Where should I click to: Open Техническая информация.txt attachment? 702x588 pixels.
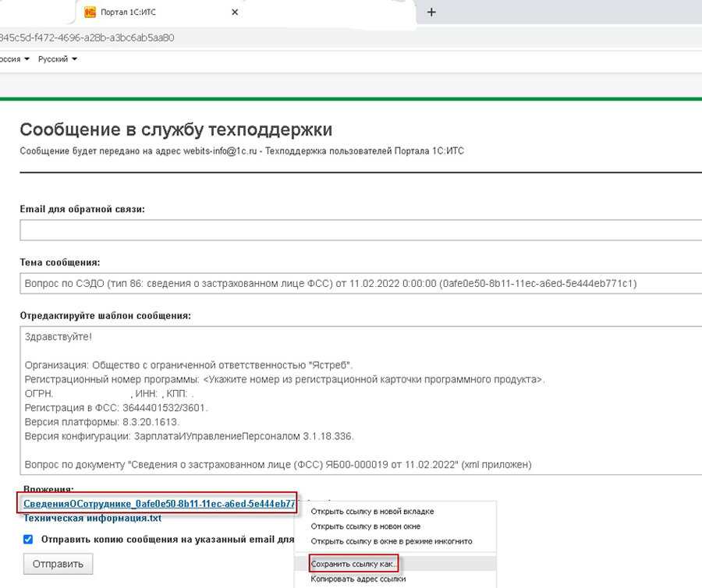pyautogui.click(x=92, y=518)
